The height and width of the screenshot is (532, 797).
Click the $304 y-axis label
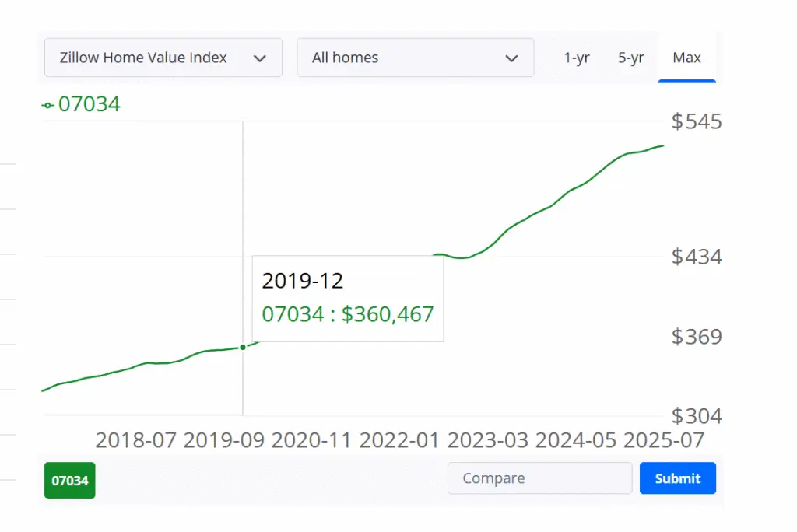[697, 416]
